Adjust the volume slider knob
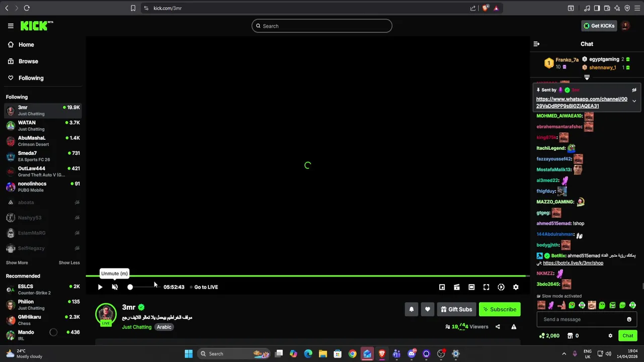 [x=130, y=287]
